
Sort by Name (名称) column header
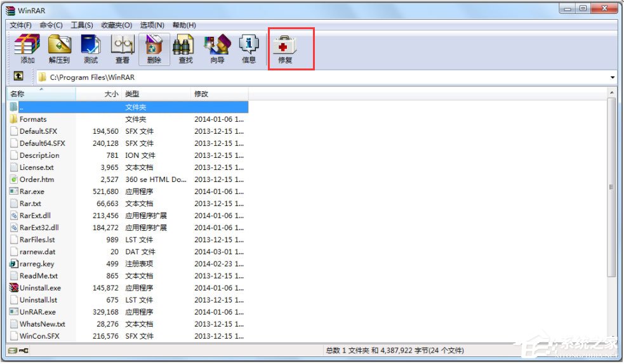[x=41, y=94]
